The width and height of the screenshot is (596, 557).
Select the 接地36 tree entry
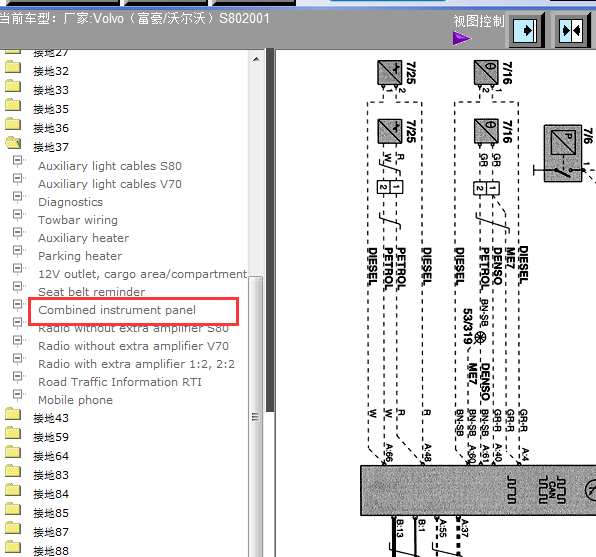pyautogui.click(x=51, y=128)
